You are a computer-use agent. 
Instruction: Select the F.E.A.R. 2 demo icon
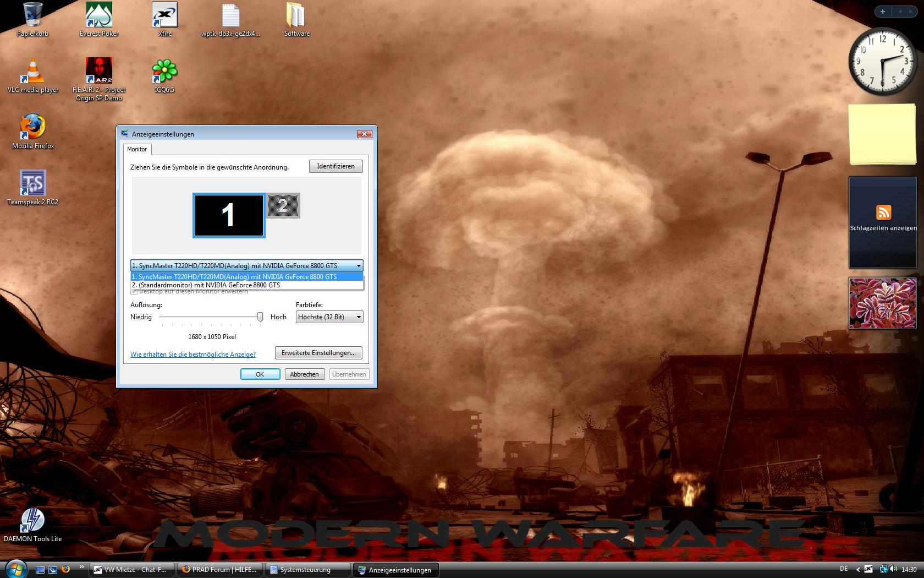click(99, 72)
